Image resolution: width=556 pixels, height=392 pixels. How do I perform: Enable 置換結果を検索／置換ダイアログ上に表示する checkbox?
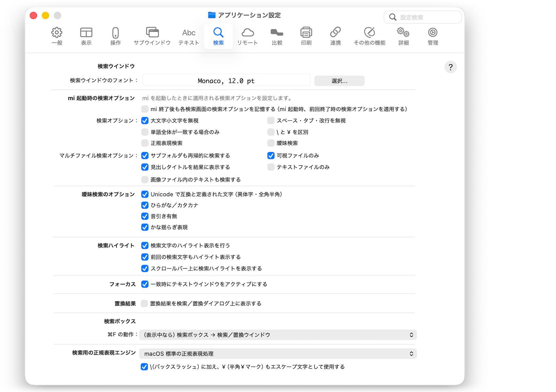pyautogui.click(x=145, y=303)
